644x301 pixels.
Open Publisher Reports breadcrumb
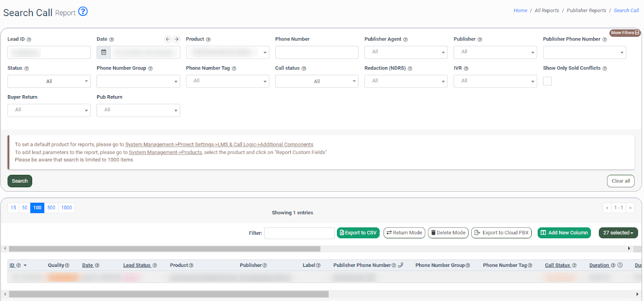[586, 10]
